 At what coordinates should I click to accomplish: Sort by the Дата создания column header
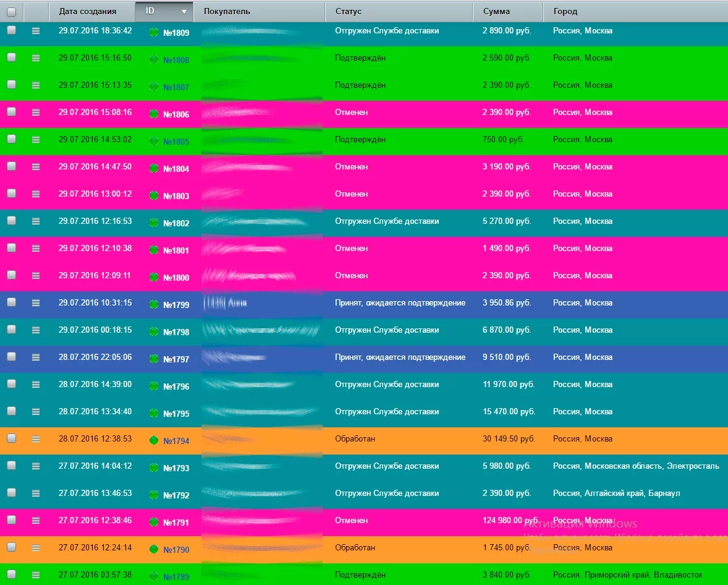(87, 12)
